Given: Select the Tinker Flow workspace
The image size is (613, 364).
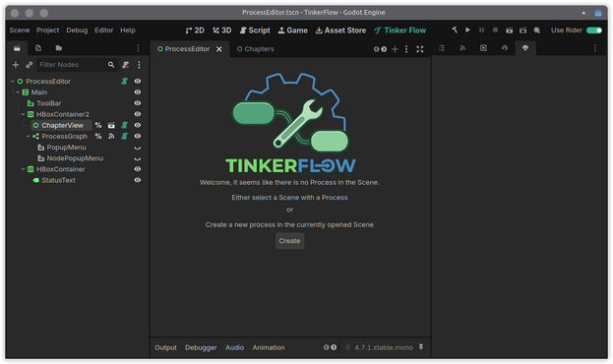Looking at the screenshot, I should [399, 30].
